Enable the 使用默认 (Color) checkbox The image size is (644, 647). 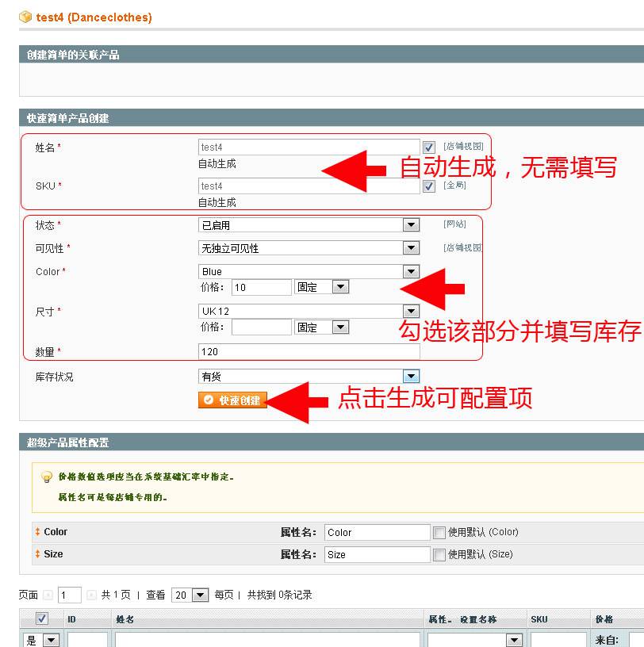(x=439, y=531)
